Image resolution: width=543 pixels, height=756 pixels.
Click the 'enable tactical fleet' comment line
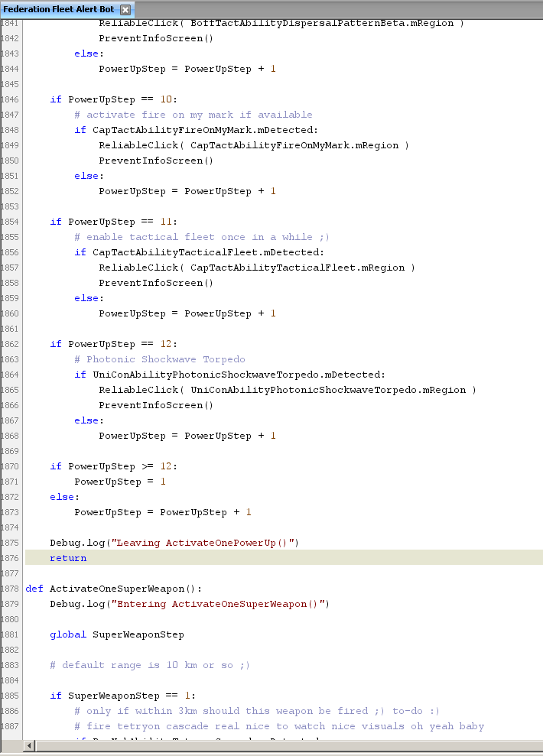coord(202,237)
